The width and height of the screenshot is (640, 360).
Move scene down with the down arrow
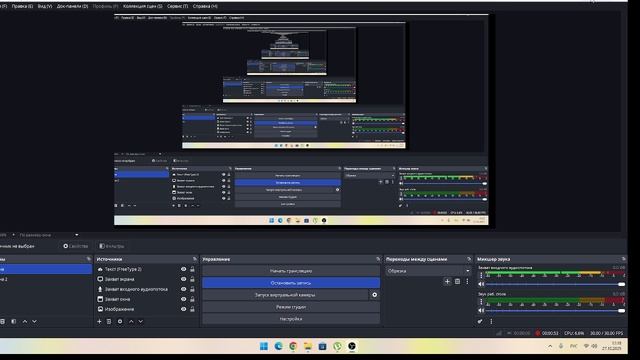tap(34, 322)
